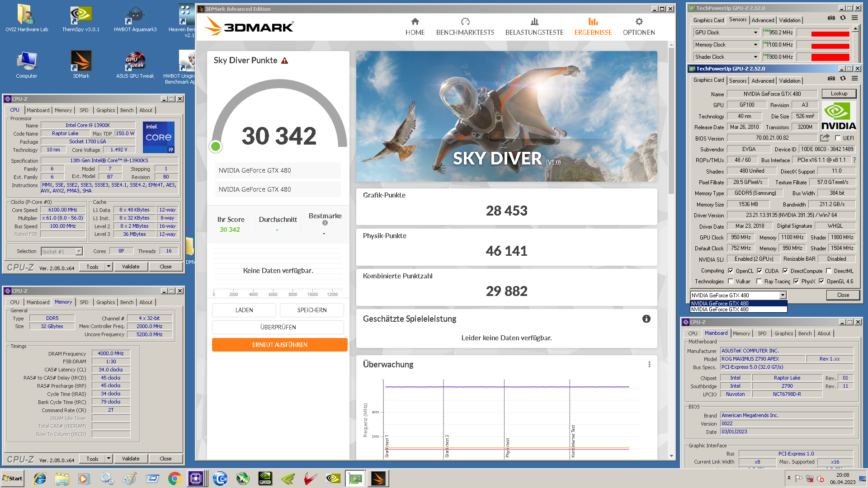Switch to Advanced tab in GPU-Z Graphics Card window
Viewport: 868px width, 488px height.
763,81
